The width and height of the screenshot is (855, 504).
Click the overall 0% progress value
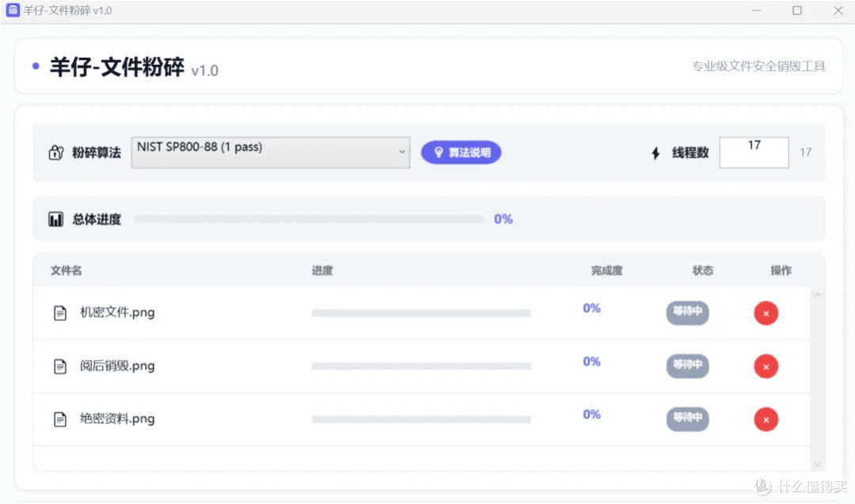coord(503,219)
